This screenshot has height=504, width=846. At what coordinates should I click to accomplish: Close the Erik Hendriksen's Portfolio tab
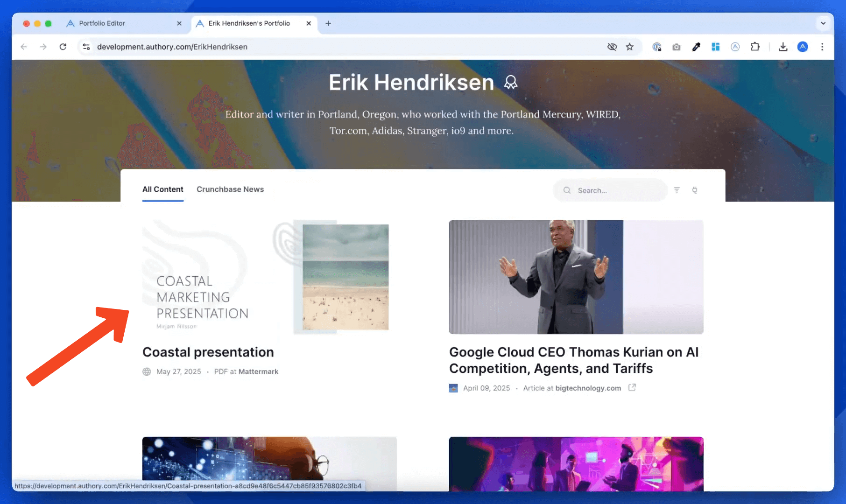[x=309, y=23]
